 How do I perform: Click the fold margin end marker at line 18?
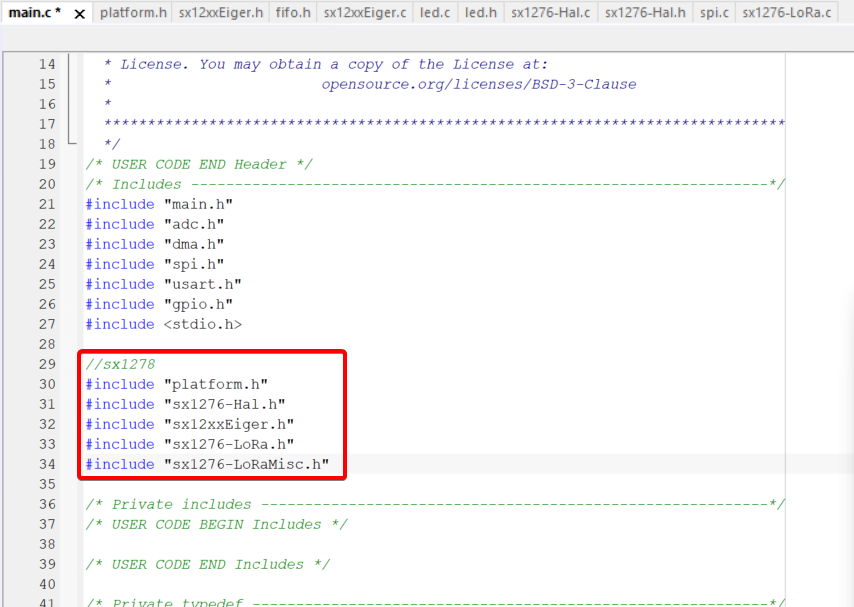(x=71, y=144)
